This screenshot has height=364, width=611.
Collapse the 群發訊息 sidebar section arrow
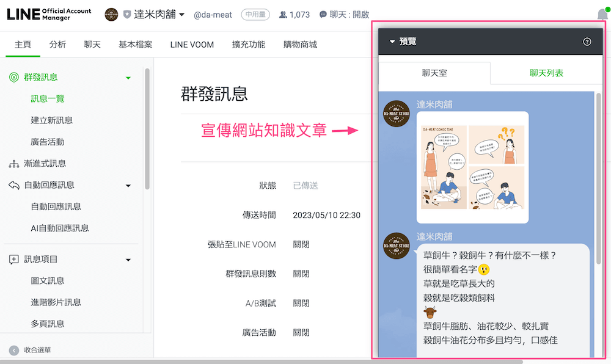[x=128, y=78]
